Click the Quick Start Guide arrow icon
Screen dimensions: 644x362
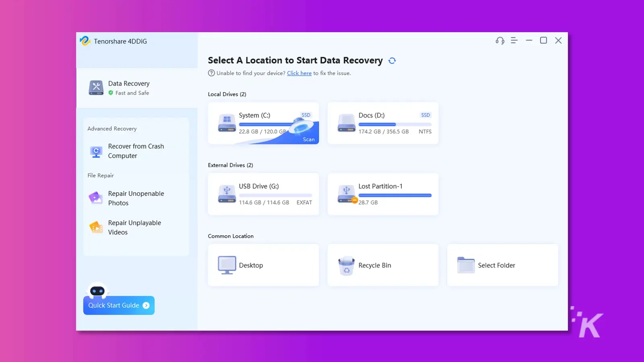[x=146, y=306]
